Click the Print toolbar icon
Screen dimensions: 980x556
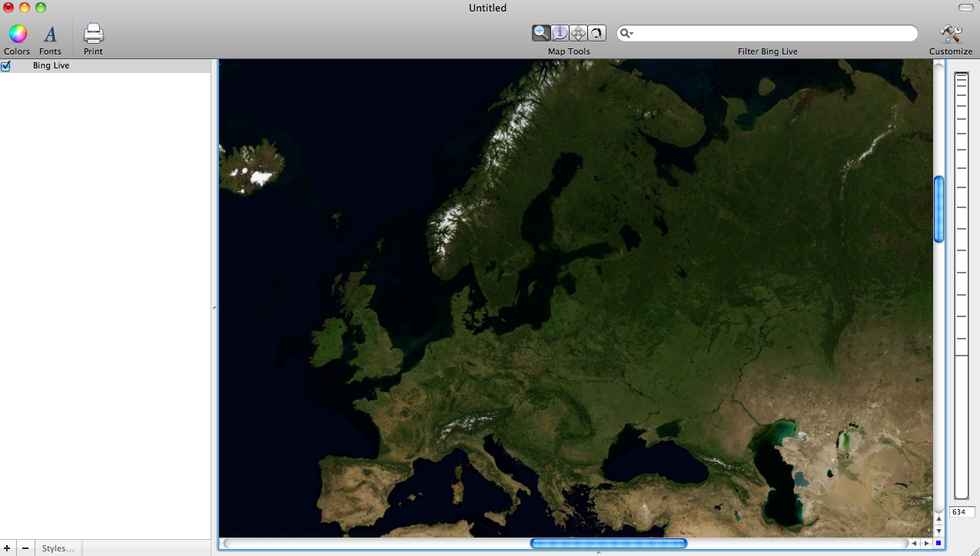click(93, 38)
